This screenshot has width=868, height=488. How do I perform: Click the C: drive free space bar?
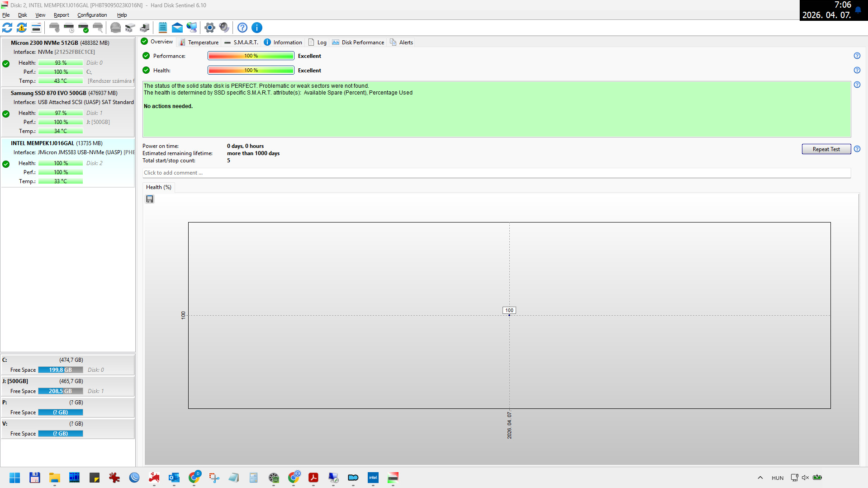[x=61, y=370]
